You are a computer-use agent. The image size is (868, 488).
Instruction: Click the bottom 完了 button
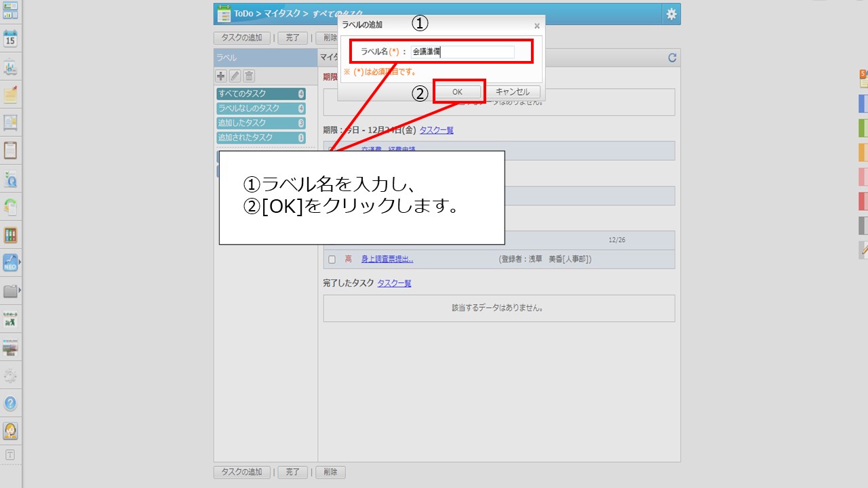[292, 472]
